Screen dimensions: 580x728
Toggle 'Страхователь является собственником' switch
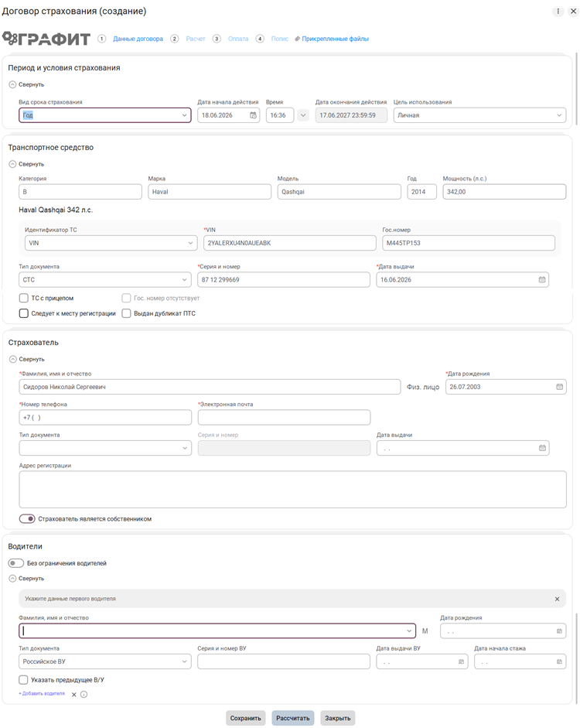[x=27, y=518]
